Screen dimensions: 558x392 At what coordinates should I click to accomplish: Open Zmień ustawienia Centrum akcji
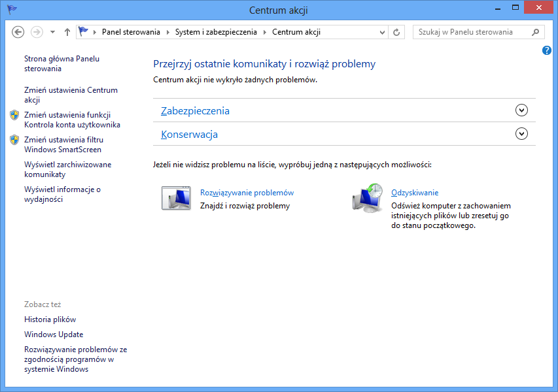coord(71,95)
